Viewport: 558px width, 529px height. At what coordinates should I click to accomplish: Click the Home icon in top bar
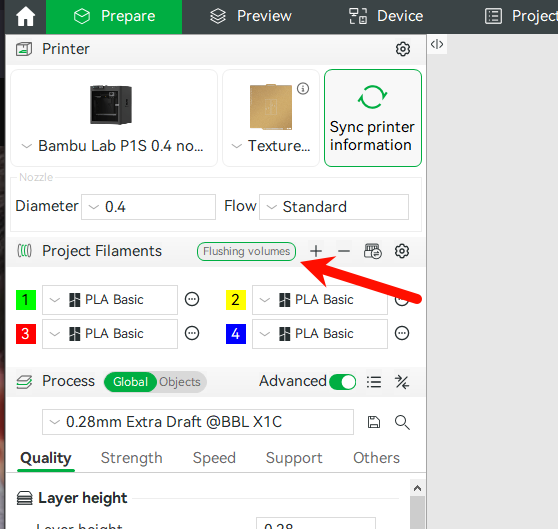pos(26,16)
